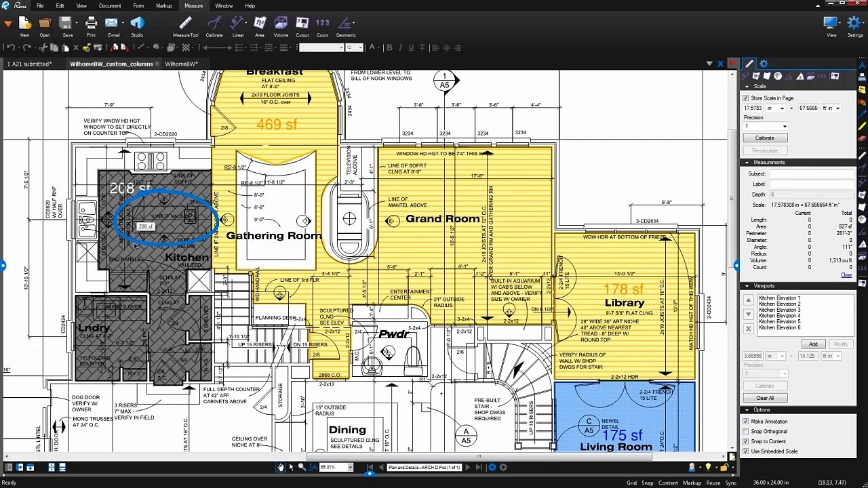Click the Markup toggle in status bar
The height and width of the screenshot is (488, 868).
[692, 483]
